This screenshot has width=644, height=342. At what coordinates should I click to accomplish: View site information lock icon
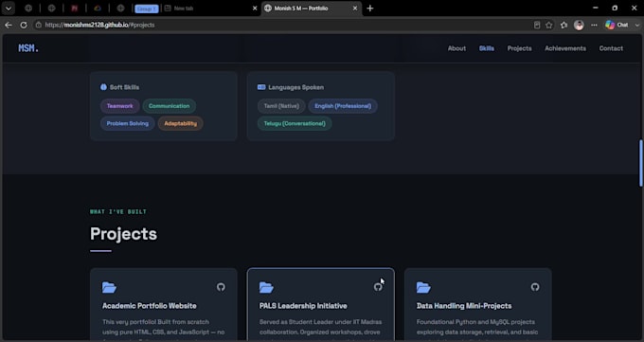tap(38, 25)
